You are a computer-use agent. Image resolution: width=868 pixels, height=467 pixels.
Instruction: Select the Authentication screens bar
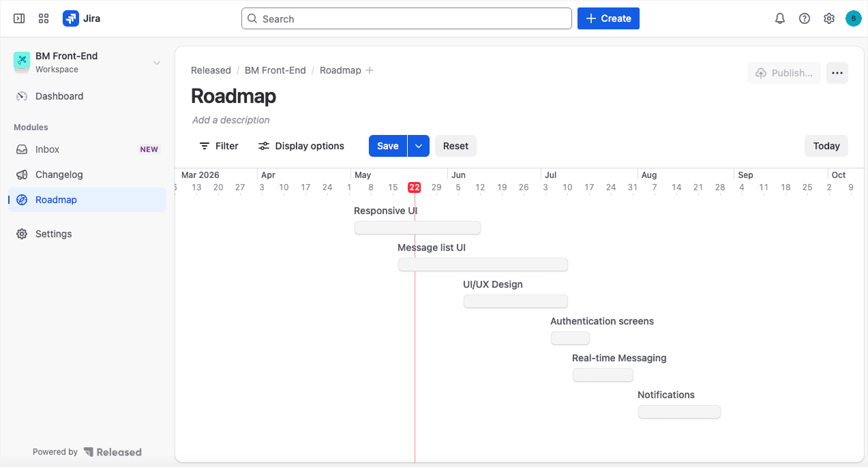pyautogui.click(x=570, y=338)
